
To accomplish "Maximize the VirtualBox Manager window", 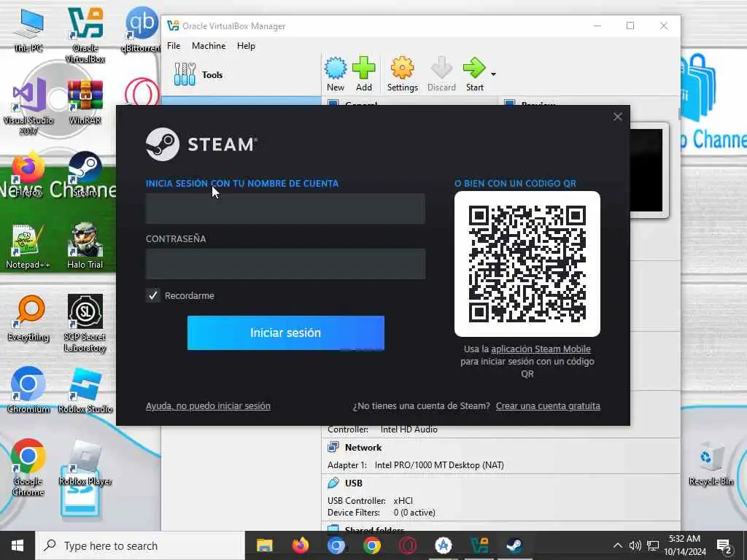I will click(630, 26).
